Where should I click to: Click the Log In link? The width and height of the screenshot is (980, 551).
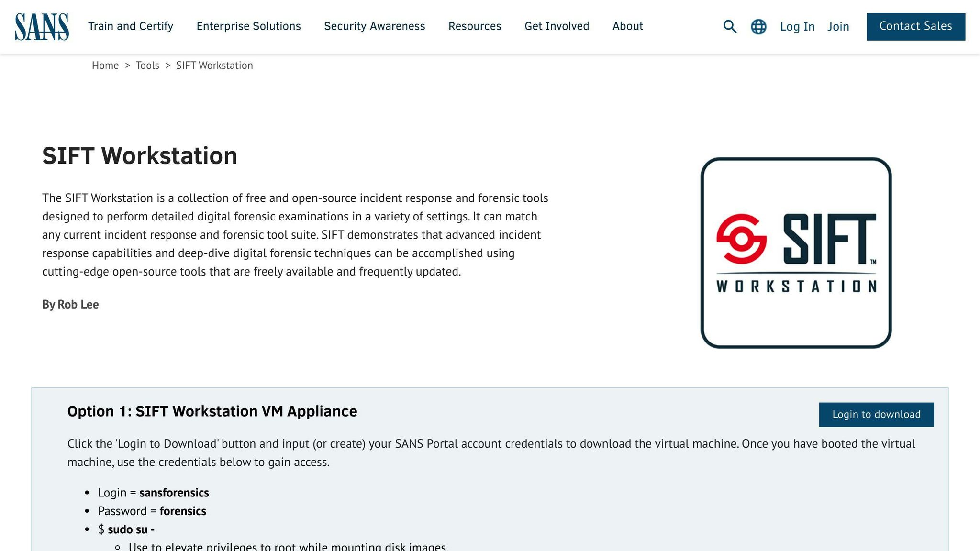(x=797, y=27)
